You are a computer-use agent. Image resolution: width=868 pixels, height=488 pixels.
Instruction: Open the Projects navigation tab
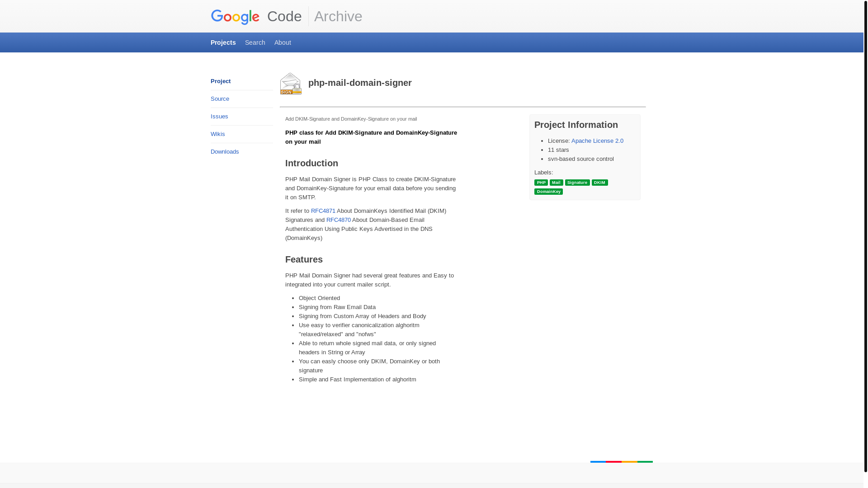click(x=223, y=42)
